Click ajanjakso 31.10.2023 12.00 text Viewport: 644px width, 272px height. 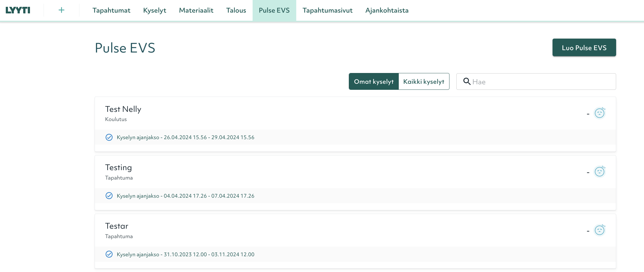(186, 254)
